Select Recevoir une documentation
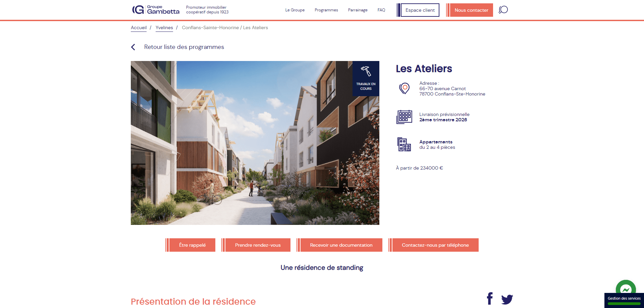The height and width of the screenshot is (308, 644). coord(341,245)
